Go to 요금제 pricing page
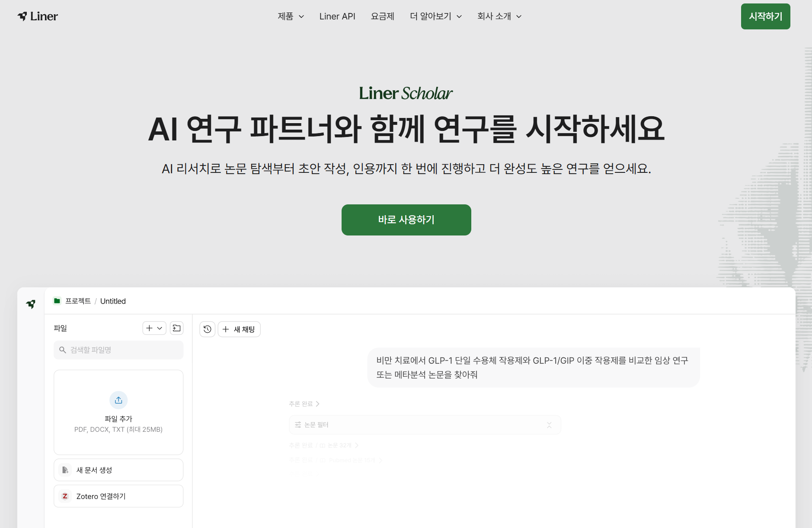Image resolution: width=812 pixels, height=528 pixels. pyautogui.click(x=383, y=16)
